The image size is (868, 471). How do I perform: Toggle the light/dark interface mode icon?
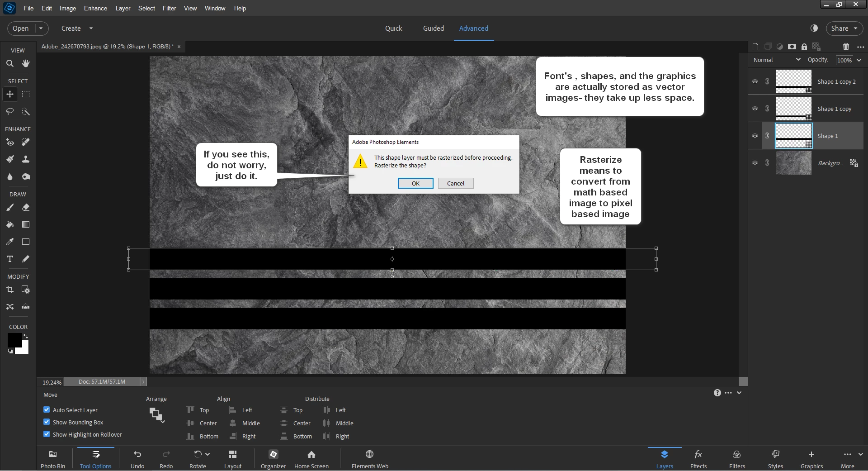pyautogui.click(x=814, y=28)
